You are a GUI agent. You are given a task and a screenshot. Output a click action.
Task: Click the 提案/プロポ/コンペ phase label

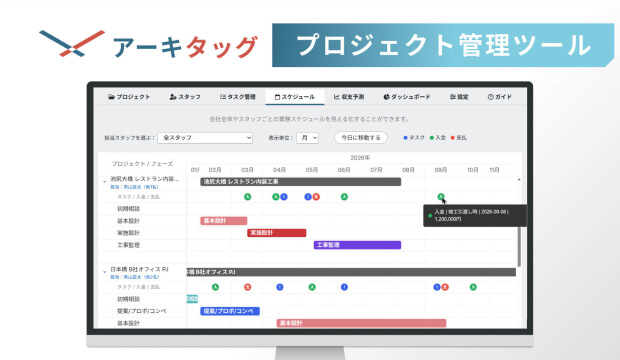point(142,311)
